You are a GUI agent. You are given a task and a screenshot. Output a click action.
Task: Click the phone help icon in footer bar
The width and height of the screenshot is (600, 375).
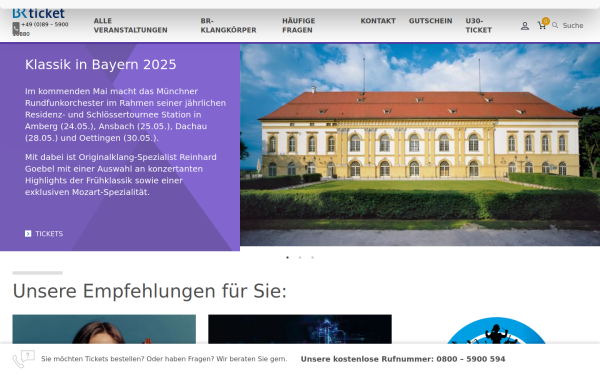click(23, 359)
